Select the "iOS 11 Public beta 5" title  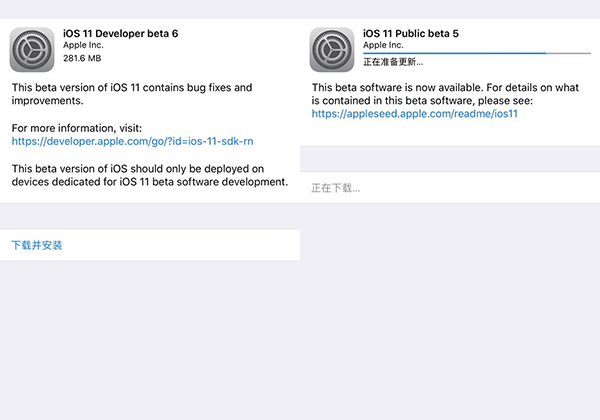pos(411,34)
